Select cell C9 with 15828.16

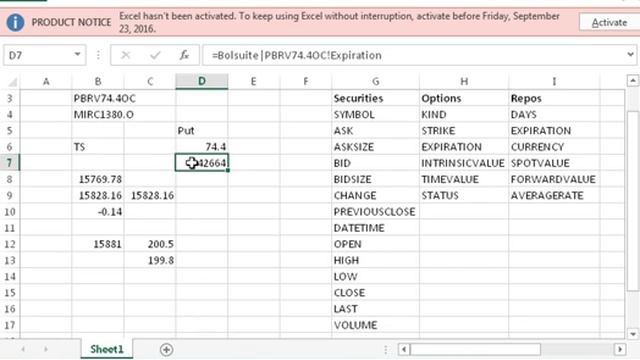coord(150,196)
